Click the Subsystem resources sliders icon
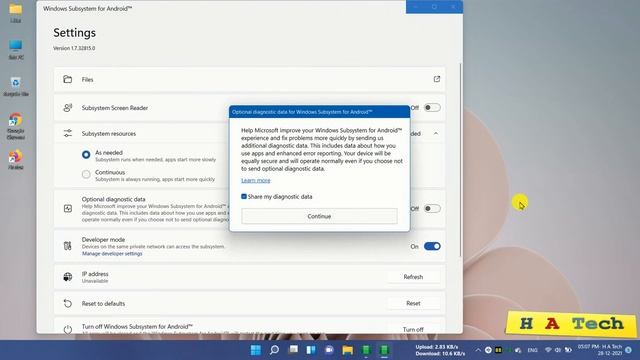The width and height of the screenshot is (640, 360). click(x=68, y=133)
